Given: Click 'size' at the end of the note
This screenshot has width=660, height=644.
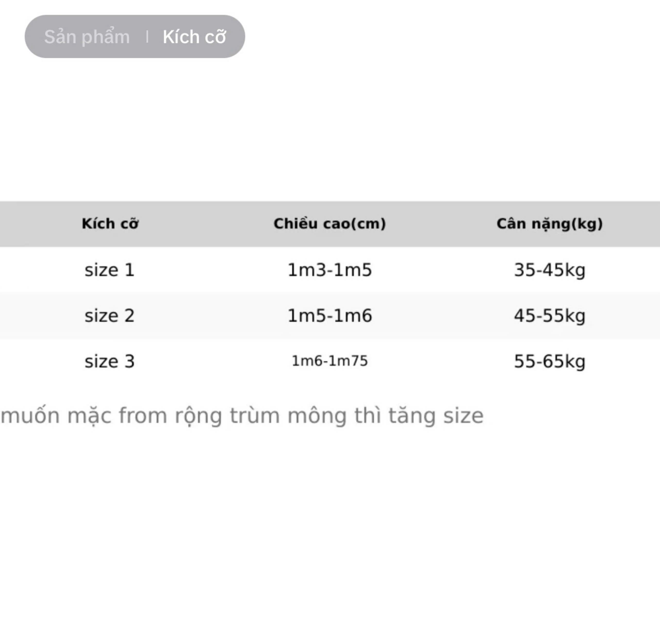Looking at the screenshot, I should click(463, 416).
